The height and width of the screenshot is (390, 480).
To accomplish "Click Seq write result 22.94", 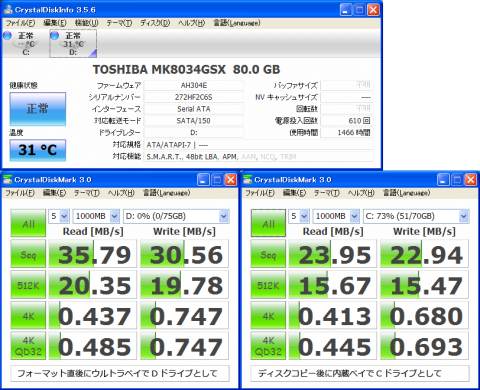I will tap(425, 254).
